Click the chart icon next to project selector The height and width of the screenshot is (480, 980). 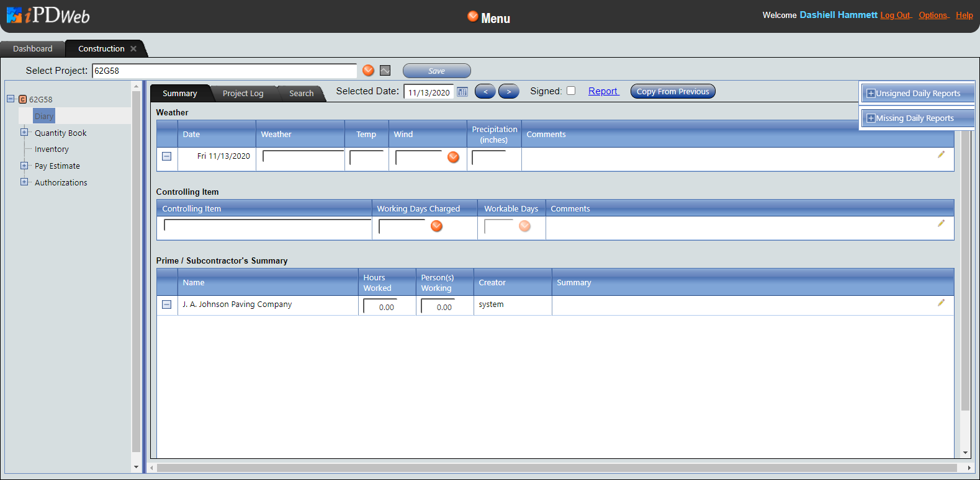pos(385,71)
